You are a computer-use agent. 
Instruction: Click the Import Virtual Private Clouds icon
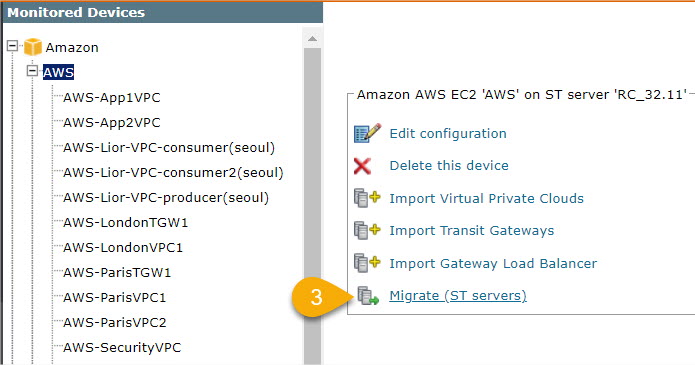tap(367, 198)
